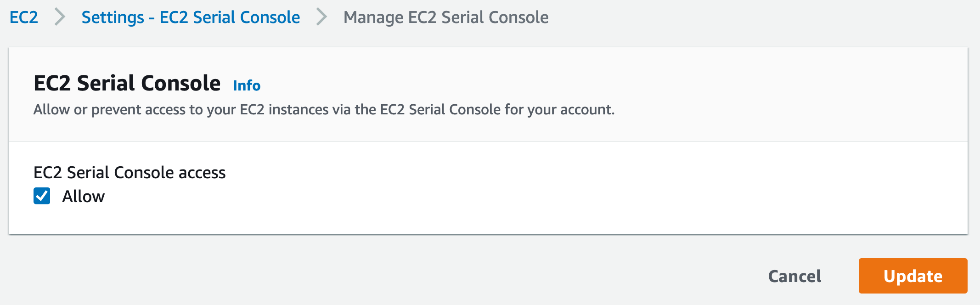980x305 pixels.
Task: Click the Allow checkbox label text
Action: pos(84,197)
